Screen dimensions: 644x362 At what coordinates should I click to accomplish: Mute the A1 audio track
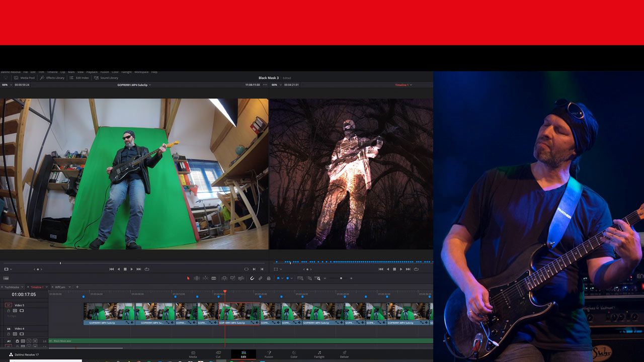[35, 341]
